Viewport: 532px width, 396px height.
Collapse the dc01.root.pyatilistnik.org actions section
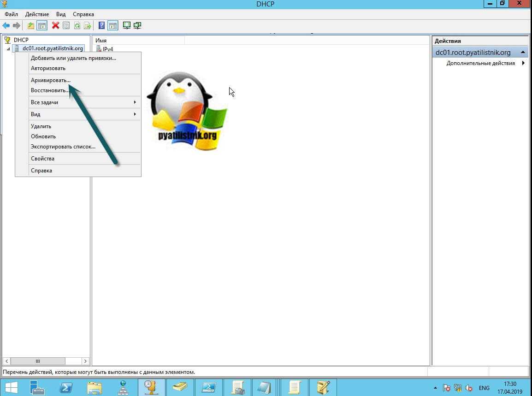(x=523, y=53)
